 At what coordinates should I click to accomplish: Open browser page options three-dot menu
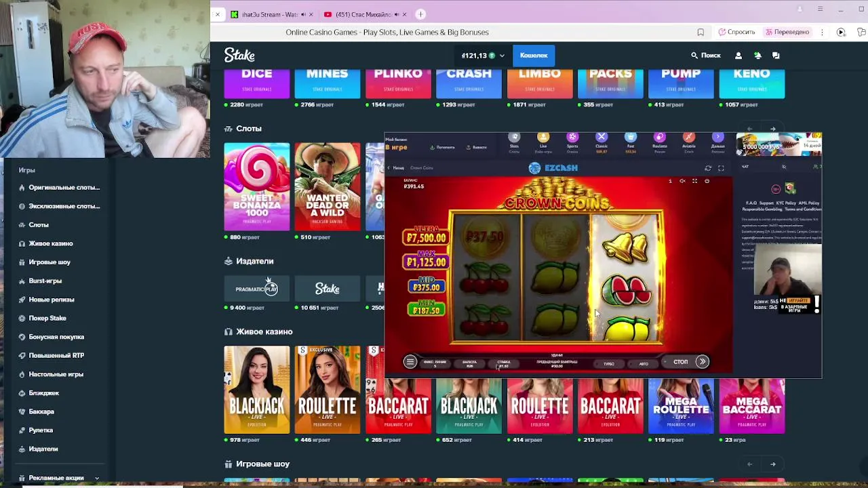[822, 32]
